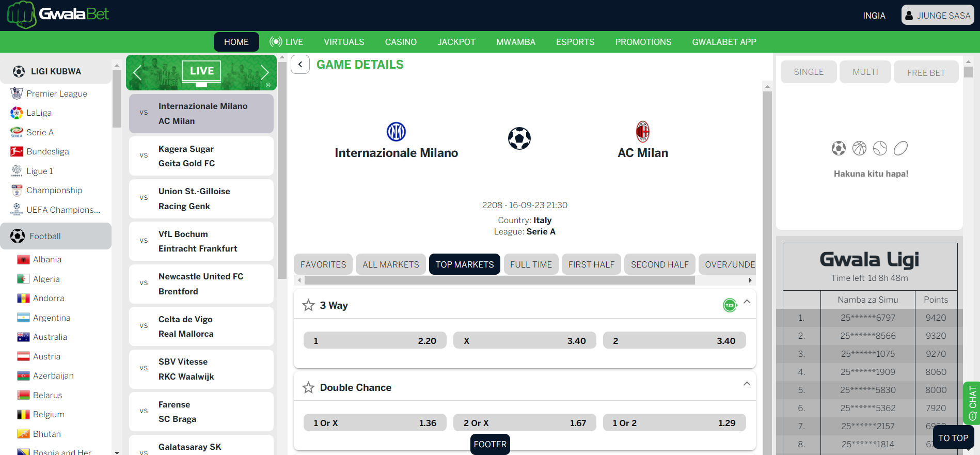Click the user icon in JIUNGE SASA

pyautogui.click(x=909, y=15)
